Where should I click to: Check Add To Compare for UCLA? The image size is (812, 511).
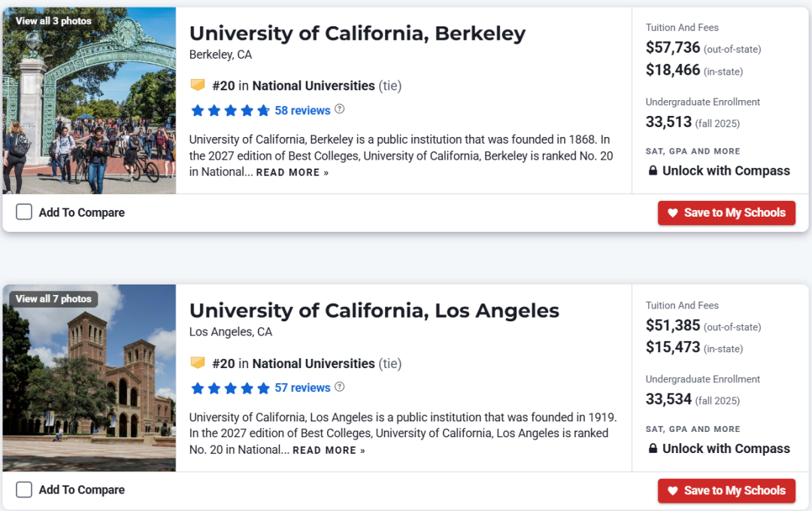[x=24, y=490]
